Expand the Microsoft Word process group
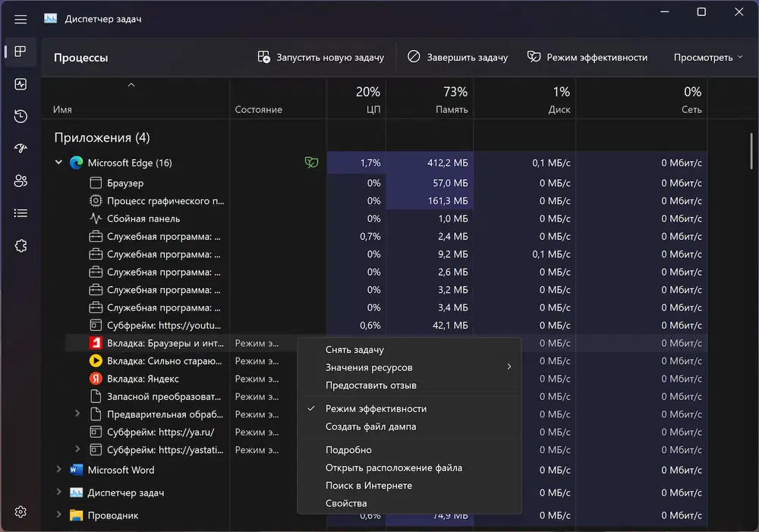Image resolution: width=759 pixels, height=532 pixels. pyautogui.click(x=58, y=470)
